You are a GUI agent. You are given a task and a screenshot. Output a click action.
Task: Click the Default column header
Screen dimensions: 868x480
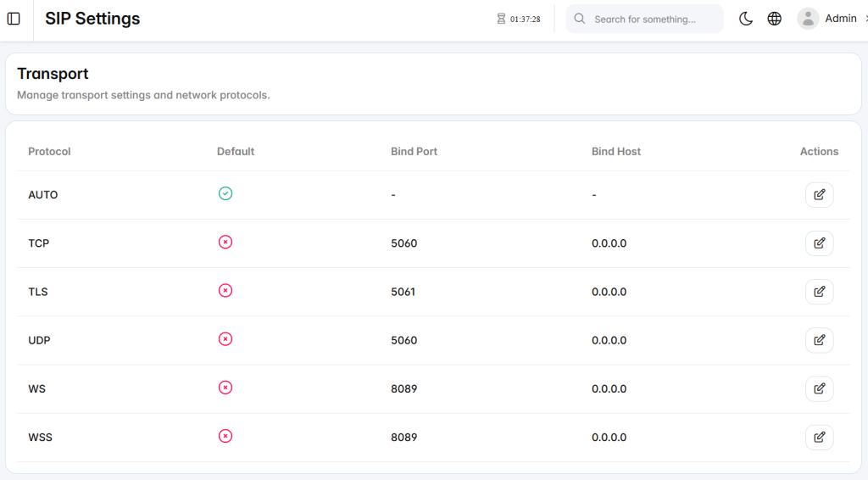[x=236, y=152]
